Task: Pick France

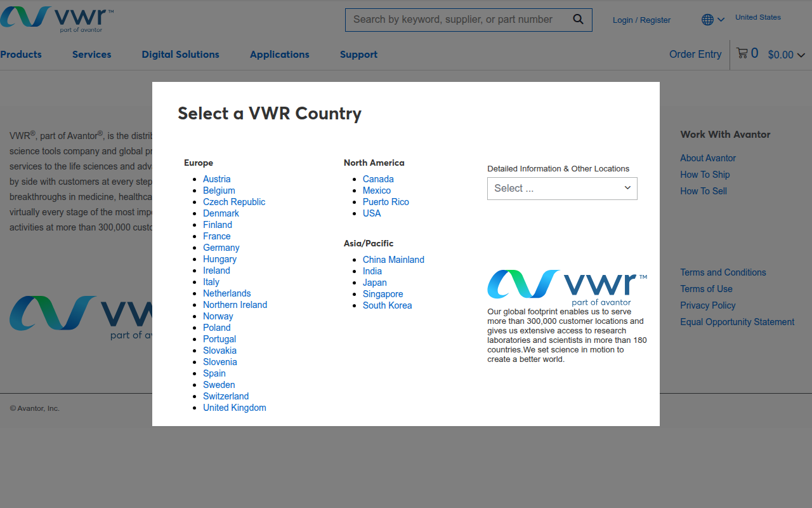Action: point(216,236)
